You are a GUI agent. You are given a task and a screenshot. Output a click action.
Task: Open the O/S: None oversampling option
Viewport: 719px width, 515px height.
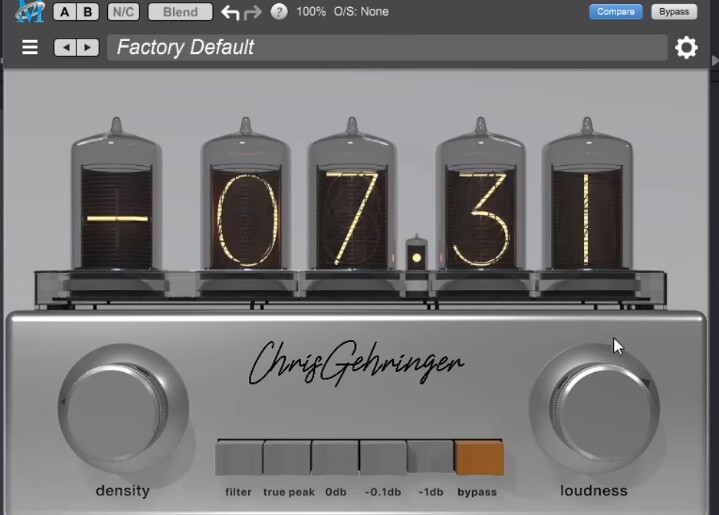point(361,11)
